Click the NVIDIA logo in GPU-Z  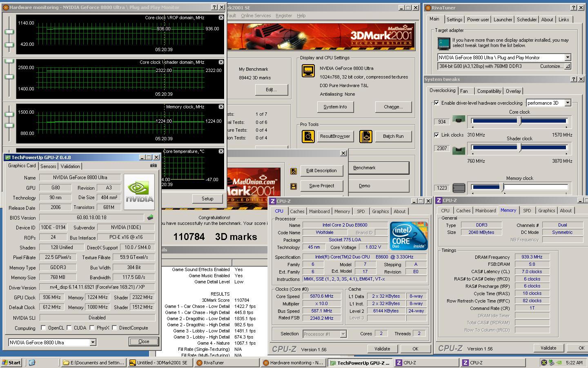tap(140, 192)
